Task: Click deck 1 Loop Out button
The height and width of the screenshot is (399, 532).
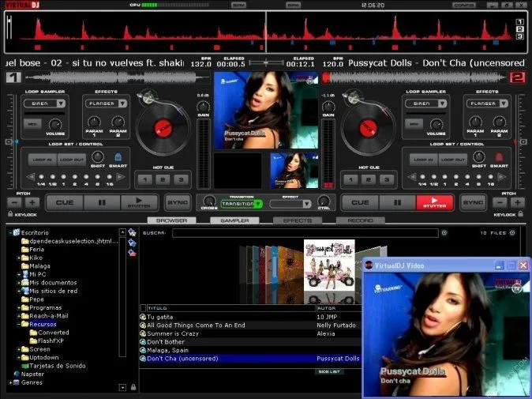Action: (x=72, y=160)
